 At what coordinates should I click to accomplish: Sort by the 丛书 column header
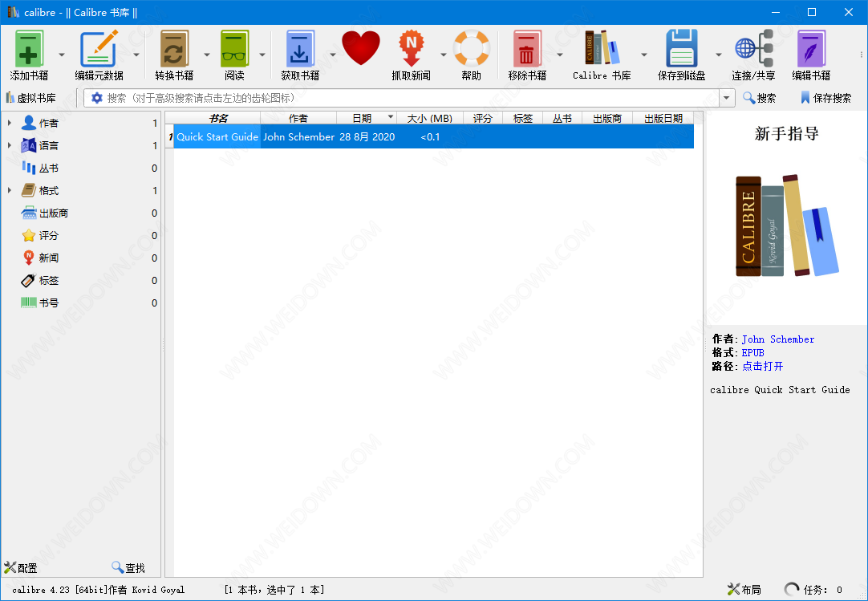(562, 118)
